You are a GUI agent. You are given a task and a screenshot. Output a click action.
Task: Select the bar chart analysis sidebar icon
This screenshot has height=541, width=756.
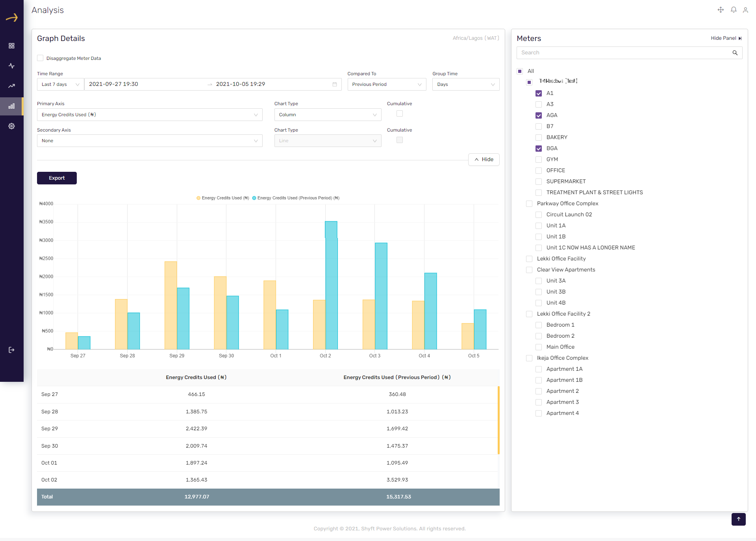pyautogui.click(x=11, y=106)
